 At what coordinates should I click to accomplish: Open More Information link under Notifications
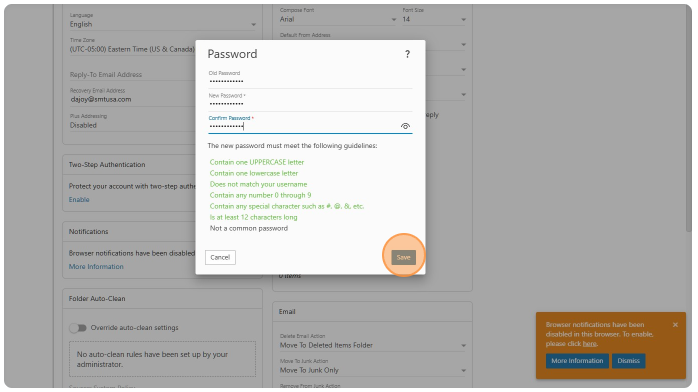click(96, 267)
